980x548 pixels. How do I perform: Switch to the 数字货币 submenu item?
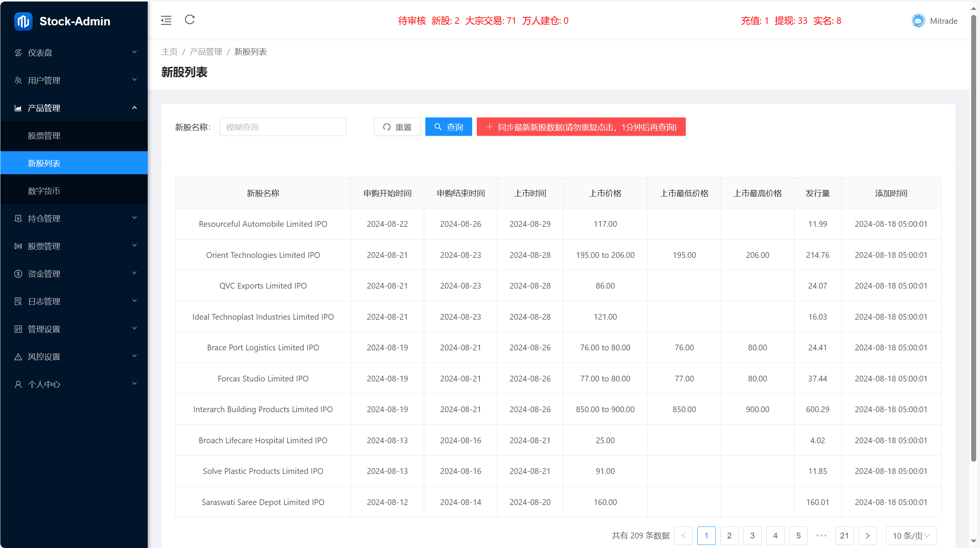point(44,191)
